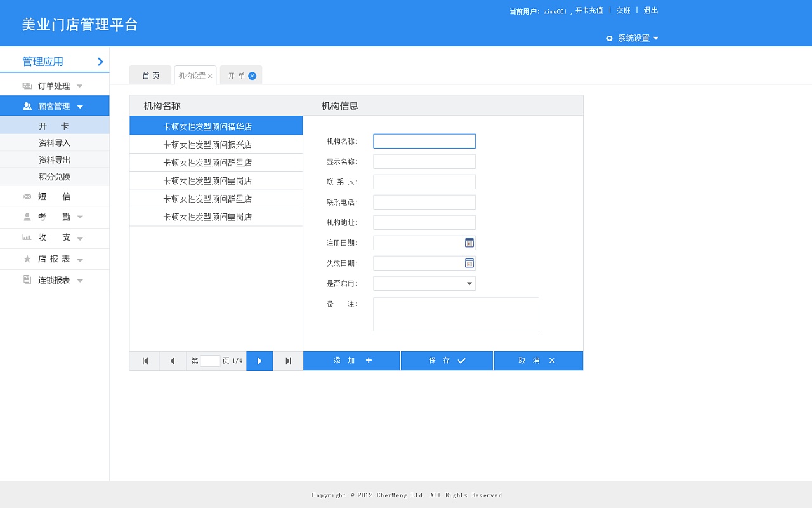Click the 收支 chart icon

pos(27,237)
